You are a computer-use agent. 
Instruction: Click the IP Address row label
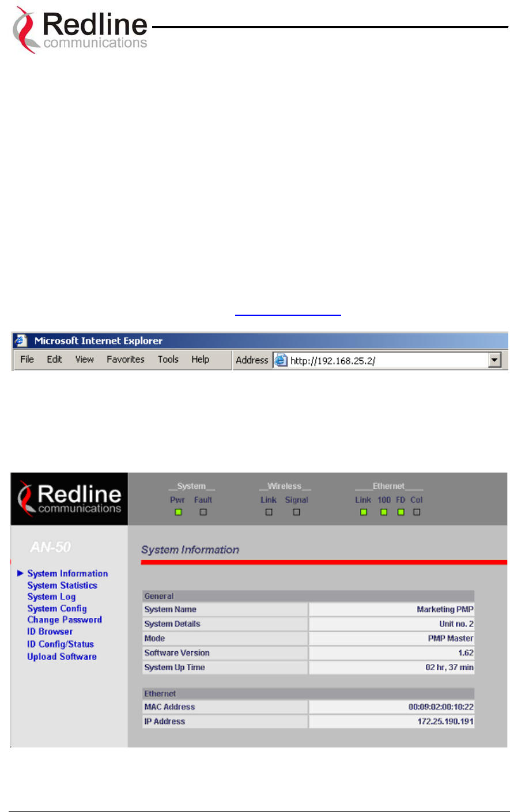click(x=164, y=722)
